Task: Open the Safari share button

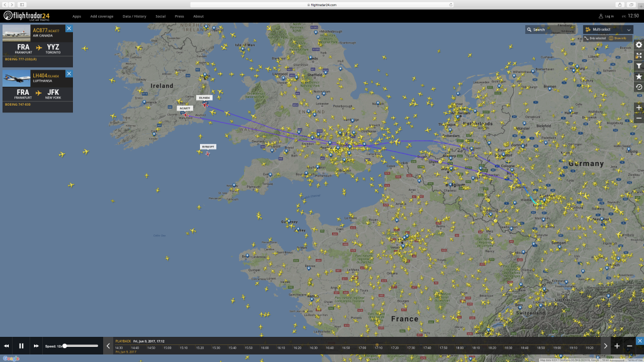Action: (x=619, y=4)
